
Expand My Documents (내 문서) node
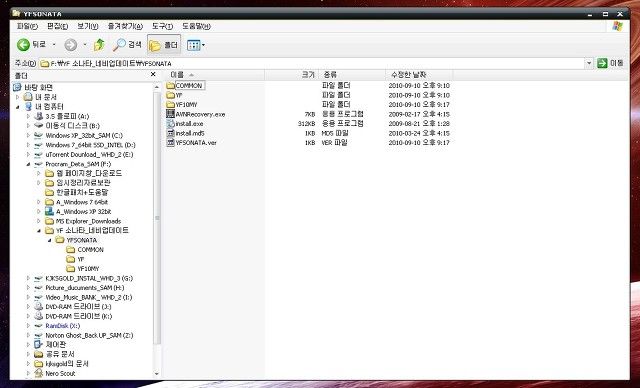coord(18,97)
